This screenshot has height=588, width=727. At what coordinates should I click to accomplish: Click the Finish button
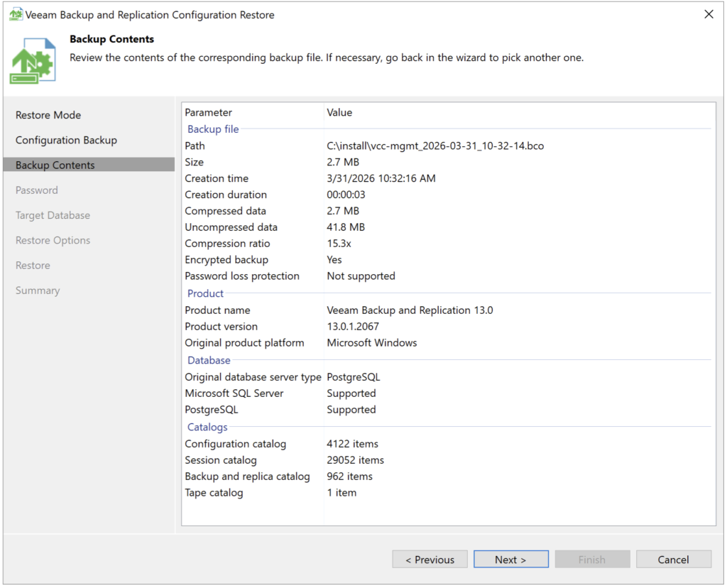[x=592, y=560]
